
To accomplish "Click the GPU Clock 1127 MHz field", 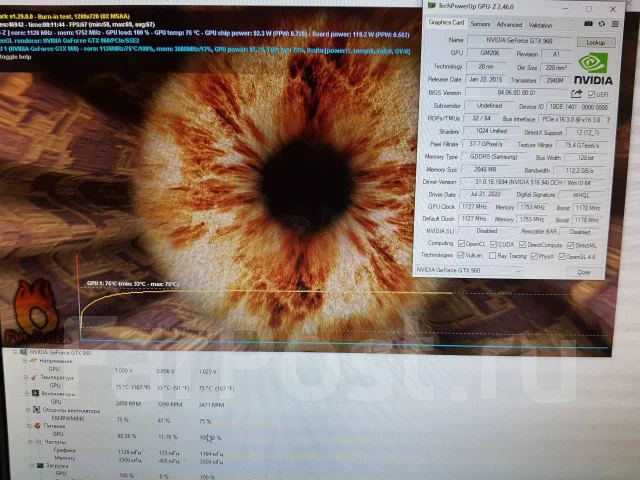I will [474, 207].
